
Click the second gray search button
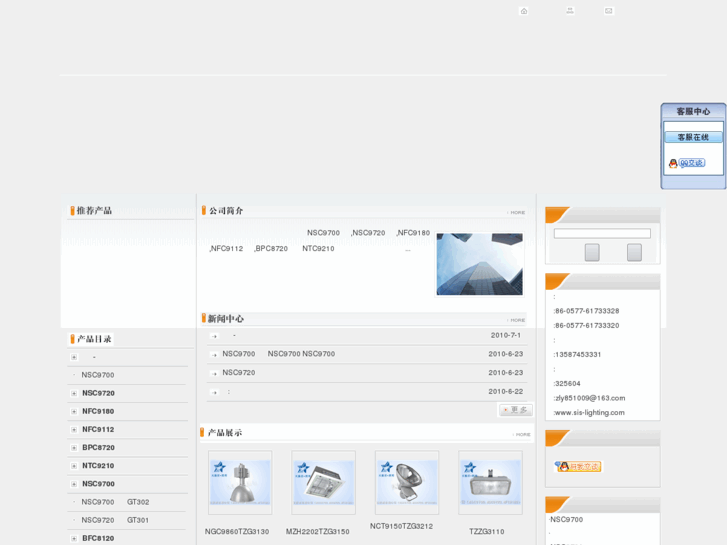point(634,252)
